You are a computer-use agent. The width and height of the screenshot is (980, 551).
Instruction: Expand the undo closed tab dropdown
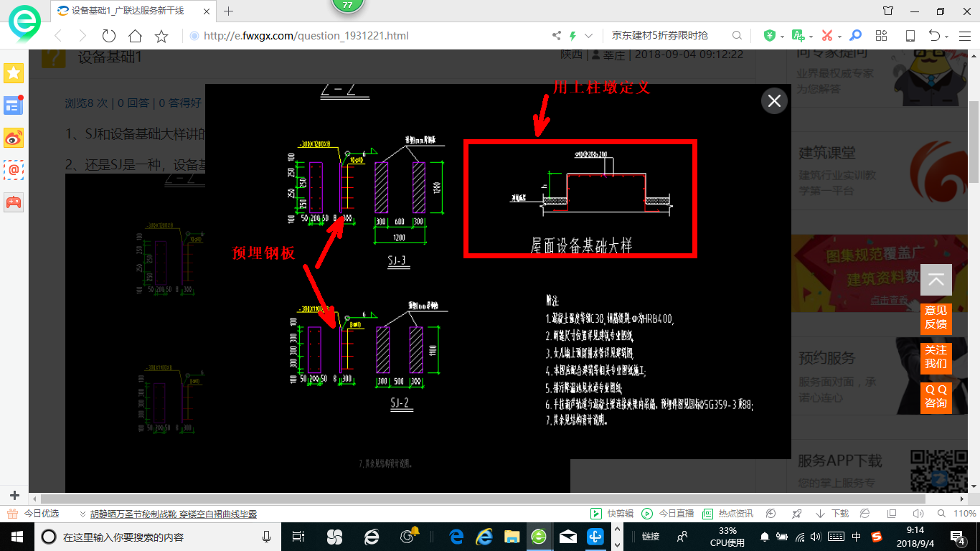pos(946,37)
